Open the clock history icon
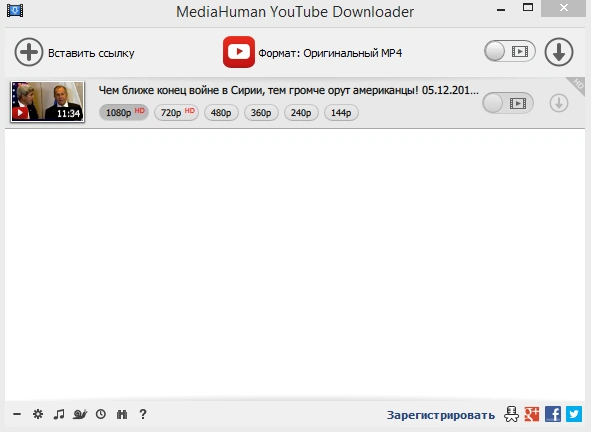Viewport: 591px width, 432px height. 101,414
